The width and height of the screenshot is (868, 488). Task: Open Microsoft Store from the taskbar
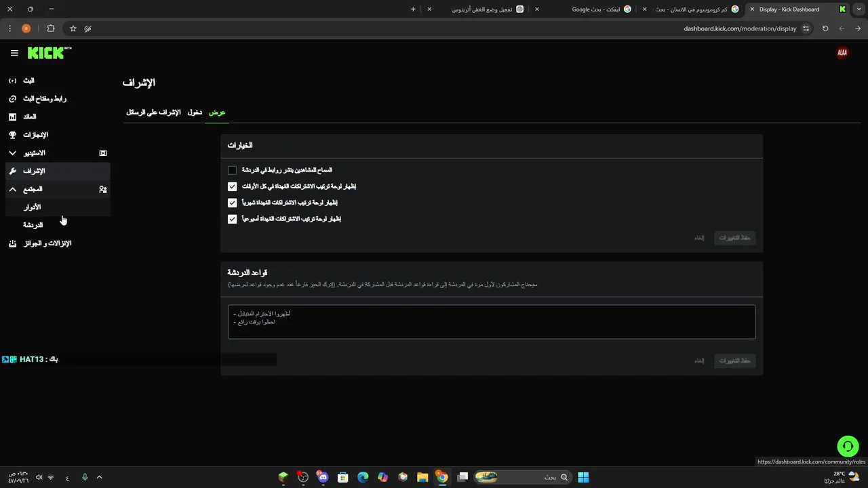(x=342, y=477)
